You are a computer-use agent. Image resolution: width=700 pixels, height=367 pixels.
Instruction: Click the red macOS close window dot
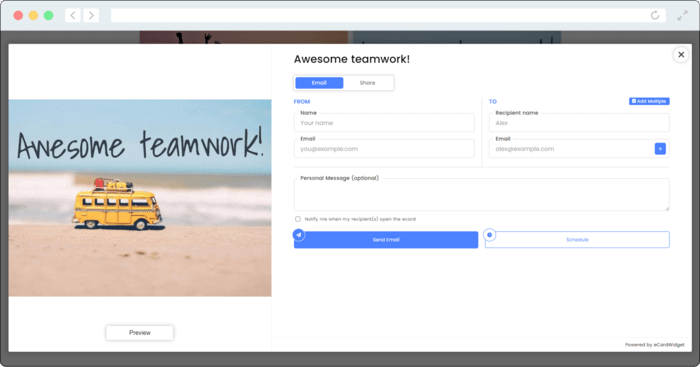[x=18, y=16]
